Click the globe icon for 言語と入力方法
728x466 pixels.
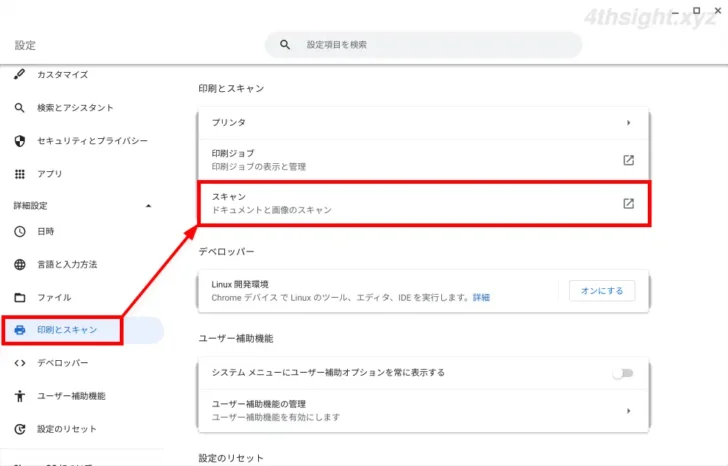point(20,264)
